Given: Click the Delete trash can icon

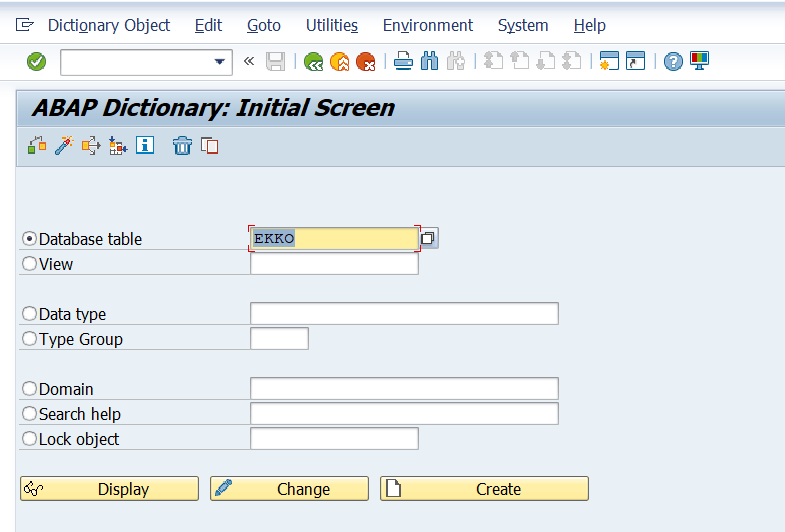Looking at the screenshot, I should pos(182,146).
